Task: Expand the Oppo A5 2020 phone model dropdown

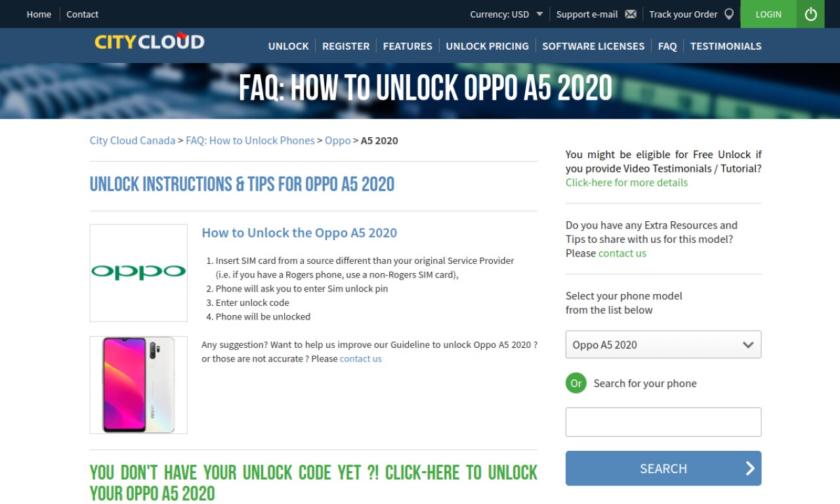Action: tap(663, 345)
